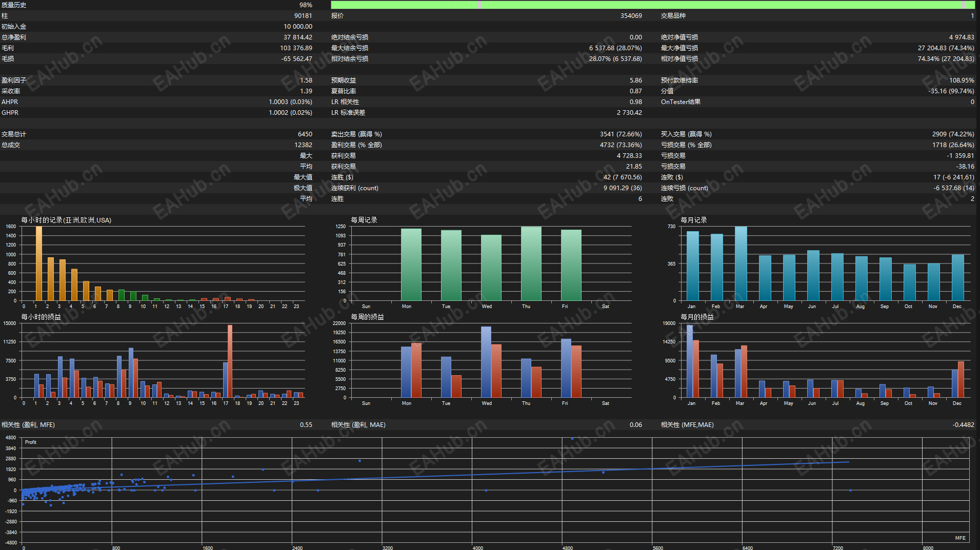Click the Wednesday blue bar in weekly profit chart
The height and width of the screenshot is (550, 980).
[486, 362]
